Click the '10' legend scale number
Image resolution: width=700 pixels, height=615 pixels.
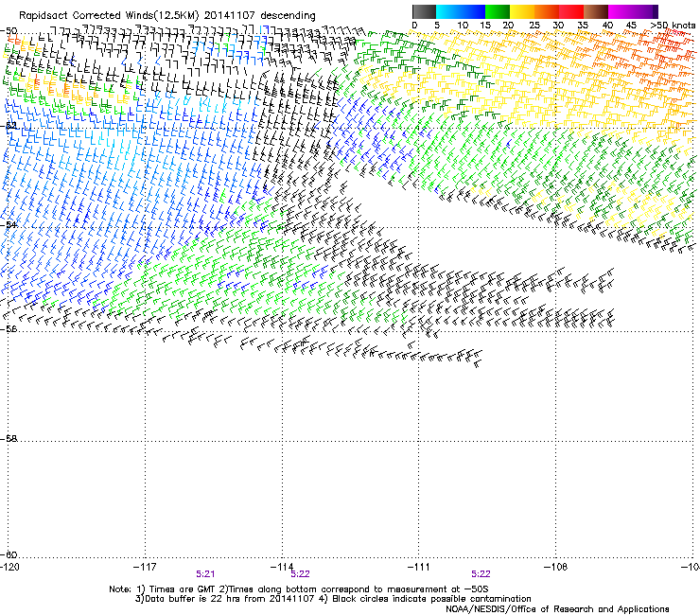tap(463, 26)
